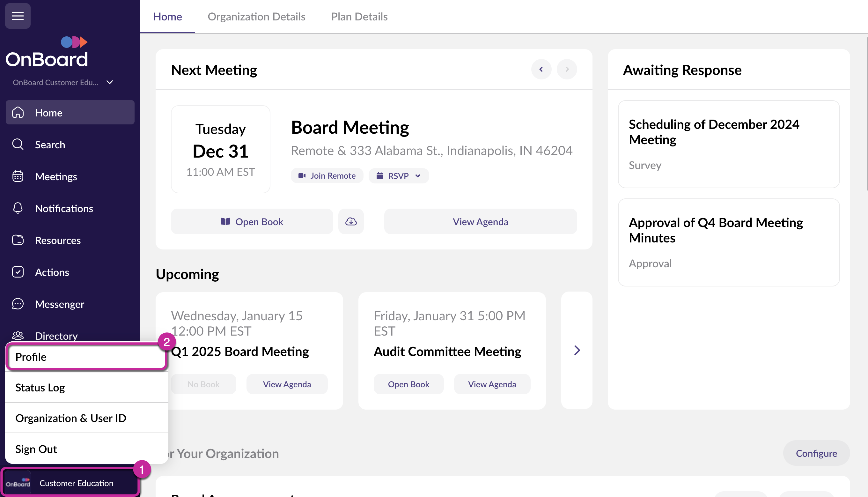Open Resources folder in sidebar

tap(58, 240)
